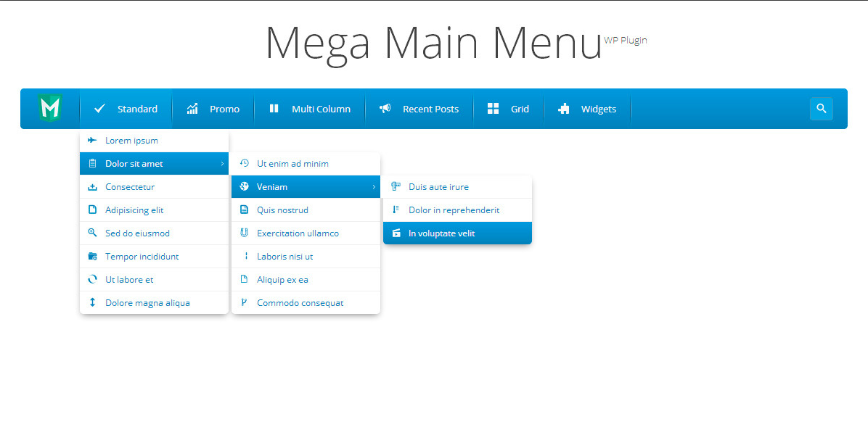Click the history clock icon beside Ut enim ad minim

(x=244, y=163)
